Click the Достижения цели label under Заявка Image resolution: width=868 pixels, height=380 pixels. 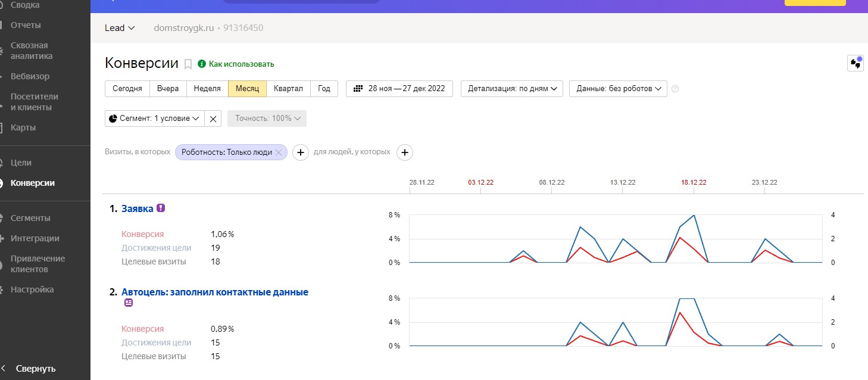(157, 248)
